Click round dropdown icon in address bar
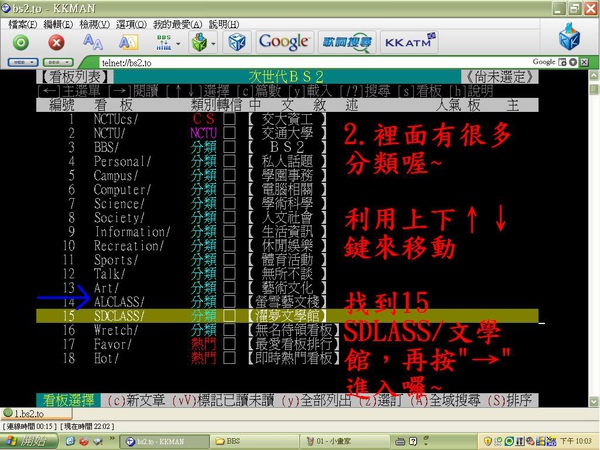Screen dimensions: 600x450 click(x=573, y=62)
